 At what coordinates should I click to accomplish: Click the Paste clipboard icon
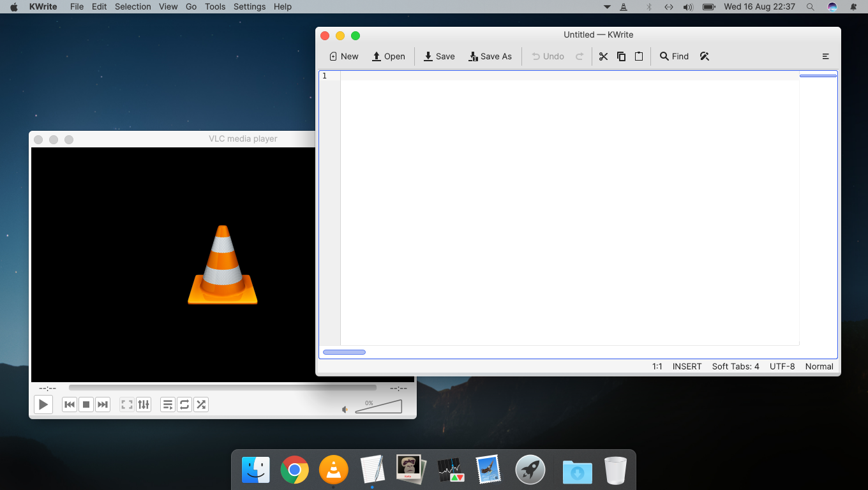(639, 56)
